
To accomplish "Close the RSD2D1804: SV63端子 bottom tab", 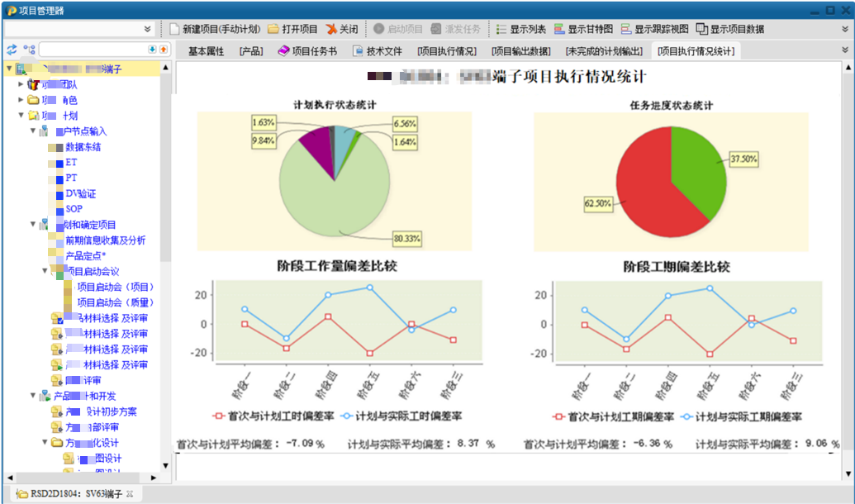I will (130, 493).
